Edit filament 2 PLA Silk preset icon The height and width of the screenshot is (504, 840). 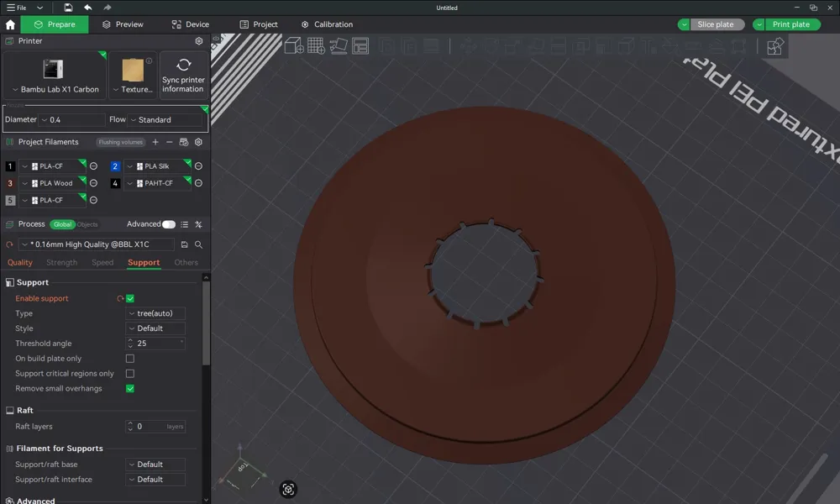pos(198,166)
